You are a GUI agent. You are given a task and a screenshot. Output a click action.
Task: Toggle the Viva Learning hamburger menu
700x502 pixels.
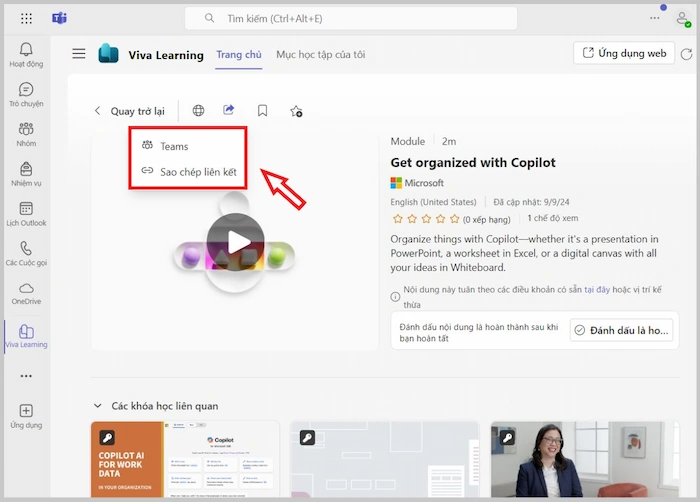point(79,54)
